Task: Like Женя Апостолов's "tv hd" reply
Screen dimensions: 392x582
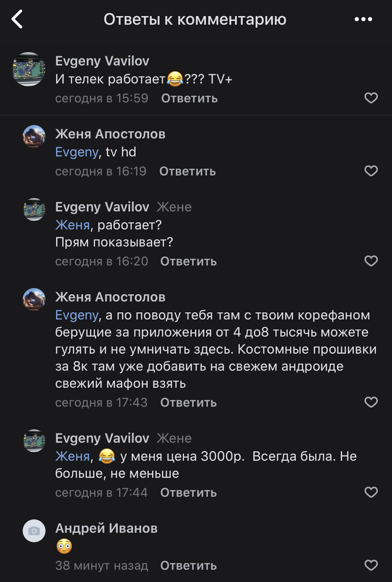Action: point(371,171)
